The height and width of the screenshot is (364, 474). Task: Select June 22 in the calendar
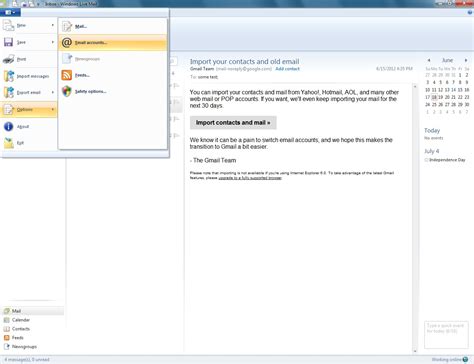[460, 97]
